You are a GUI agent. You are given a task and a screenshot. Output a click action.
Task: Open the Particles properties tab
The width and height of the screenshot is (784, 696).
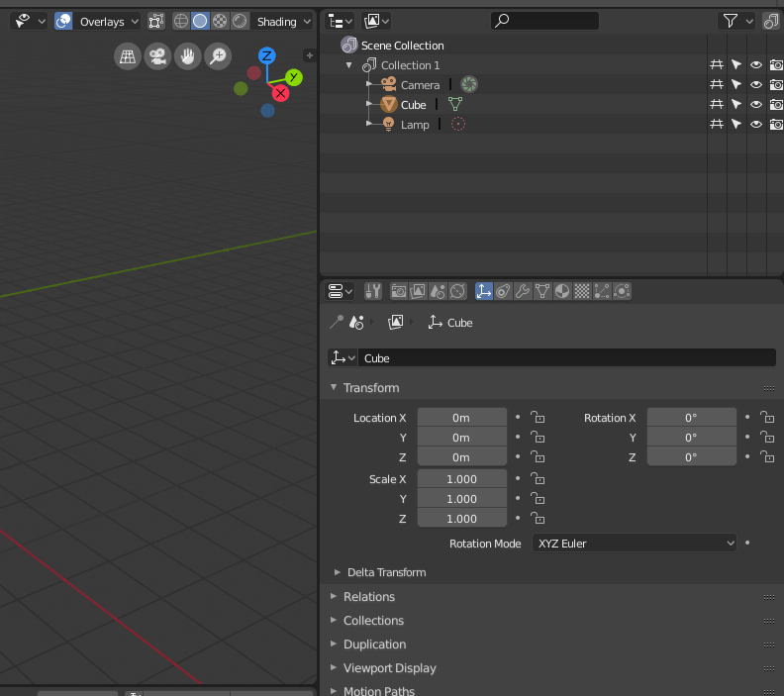pos(602,291)
